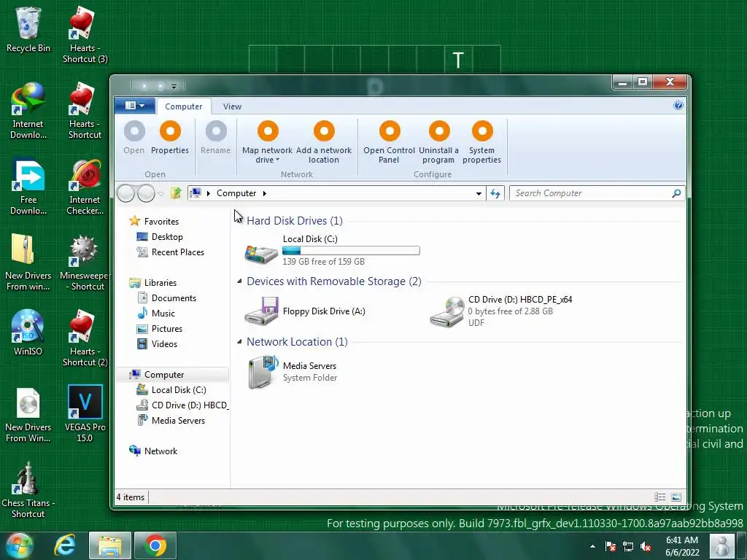The image size is (747, 560).
Task: Select Internet Checker desktop icon
Action: pyautogui.click(x=85, y=187)
